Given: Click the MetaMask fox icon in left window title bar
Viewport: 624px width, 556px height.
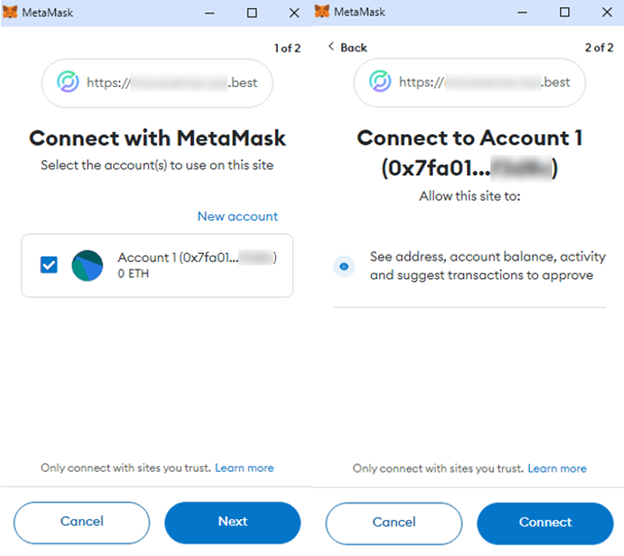Looking at the screenshot, I should point(11,12).
